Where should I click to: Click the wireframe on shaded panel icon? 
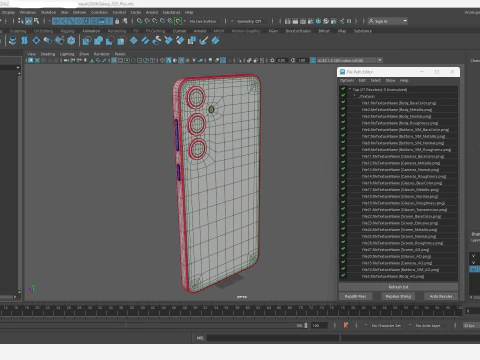pos(181,60)
